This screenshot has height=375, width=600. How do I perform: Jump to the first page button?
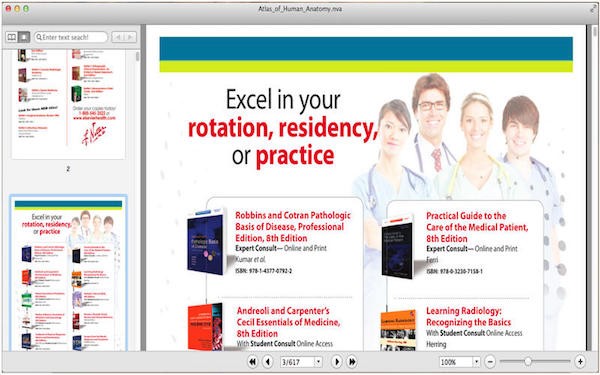(x=253, y=362)
